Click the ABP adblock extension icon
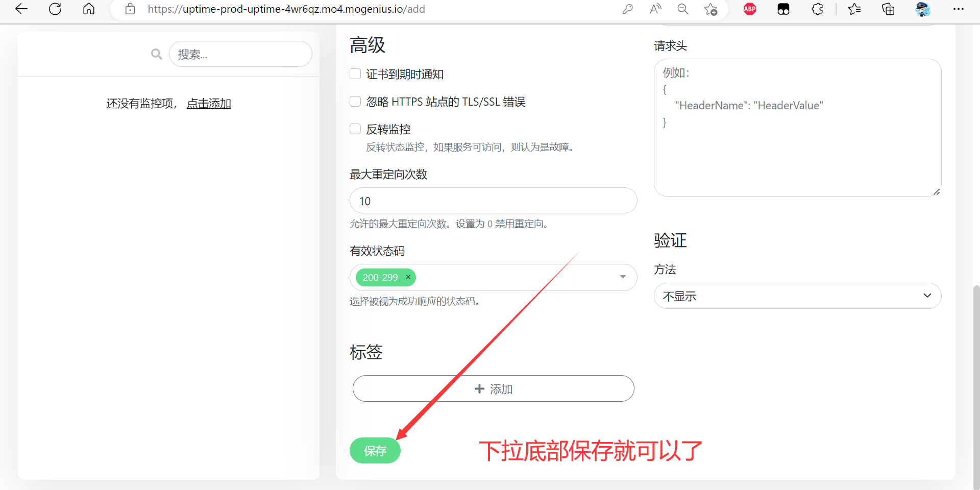This screenshot has height=490, width=980. (750, 9)
